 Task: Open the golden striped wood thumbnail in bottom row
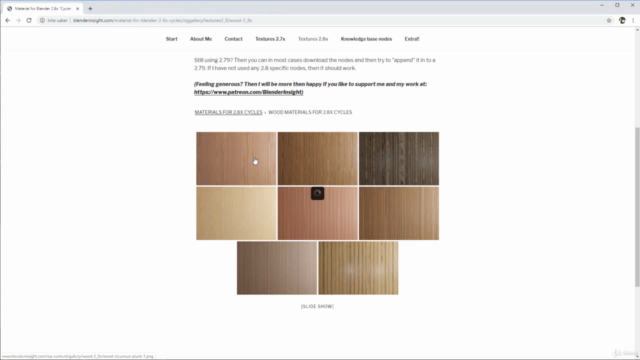click(358, 268)
